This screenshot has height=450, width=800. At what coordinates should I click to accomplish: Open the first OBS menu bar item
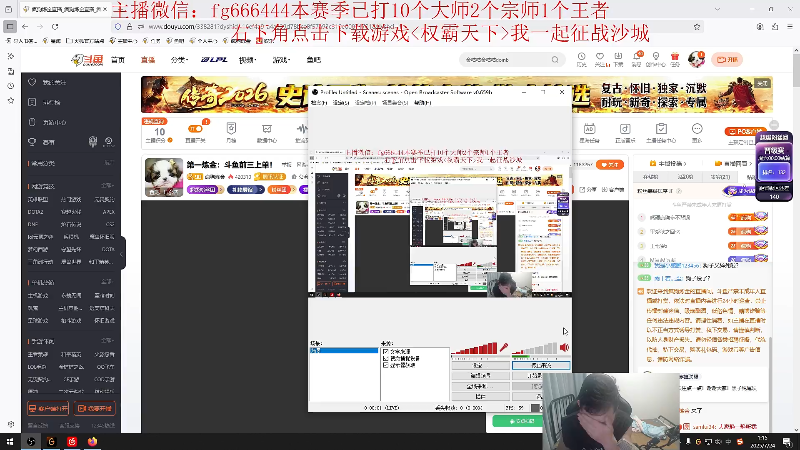pos(318,103)
